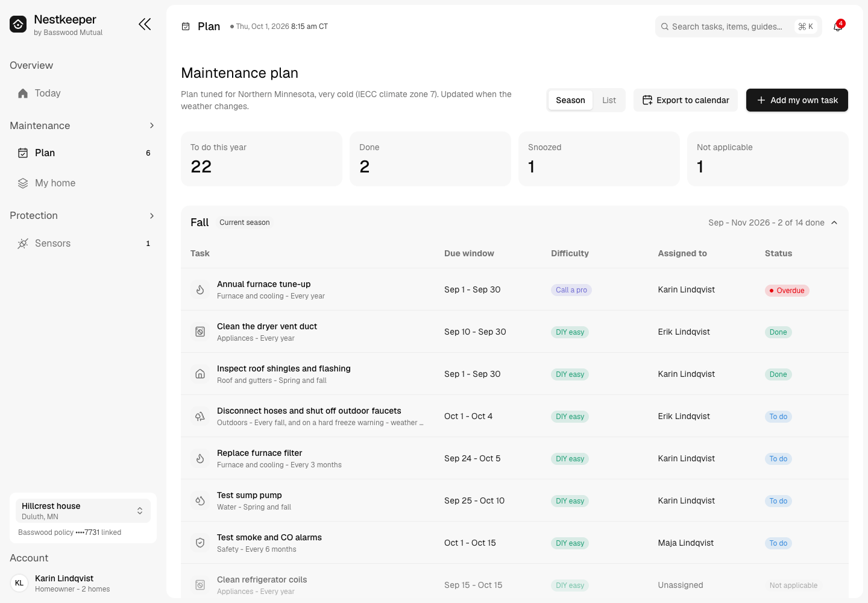Click Done status for Clean the dryer vent duct
The image size is (868, 603).
click(x=778, y=332)
